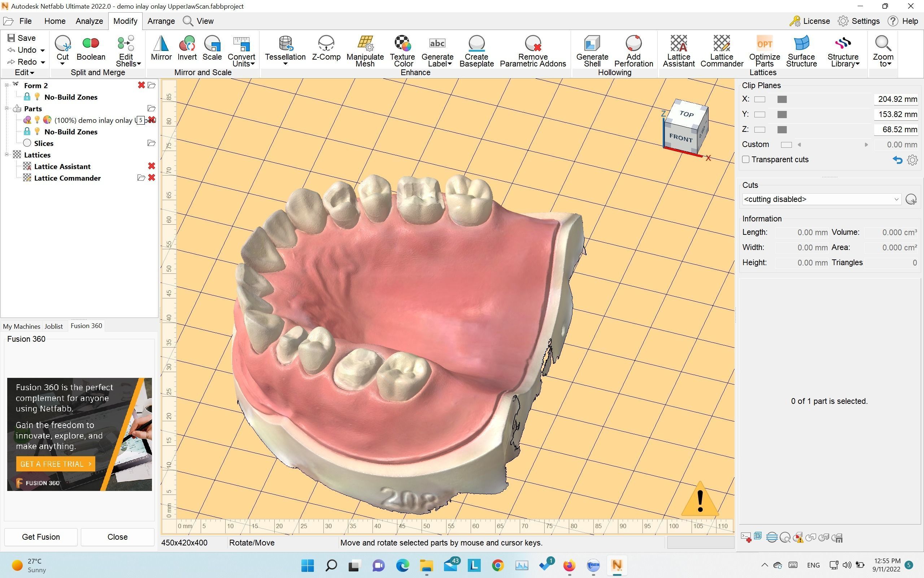924x578 pixels.
Task: Open the Optimize Parts tool
Action: point(764,51)
